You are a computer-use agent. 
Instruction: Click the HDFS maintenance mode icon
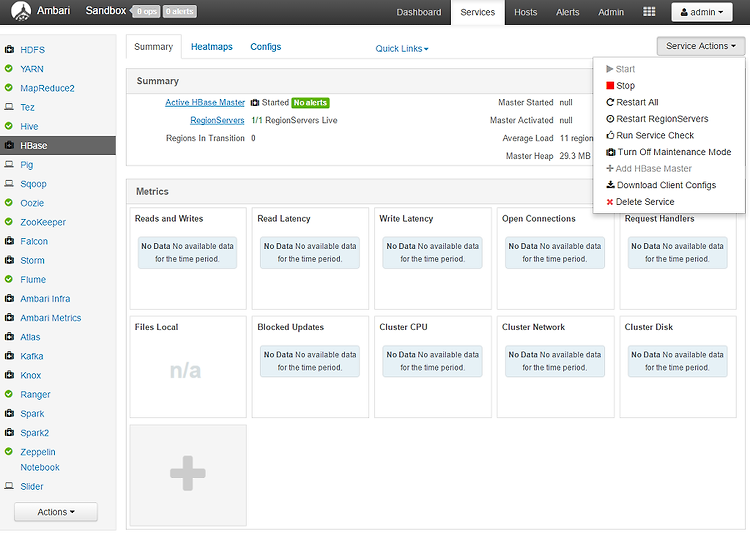coord(9,49)
